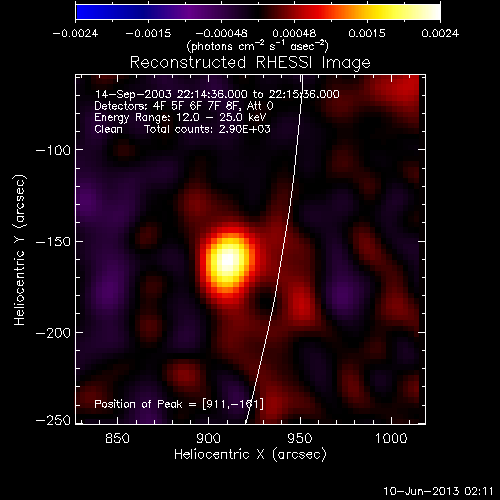Click the Total counts 2.90E+03 text
The height and width of the screenshot is (500, 500).
point(207,129)
